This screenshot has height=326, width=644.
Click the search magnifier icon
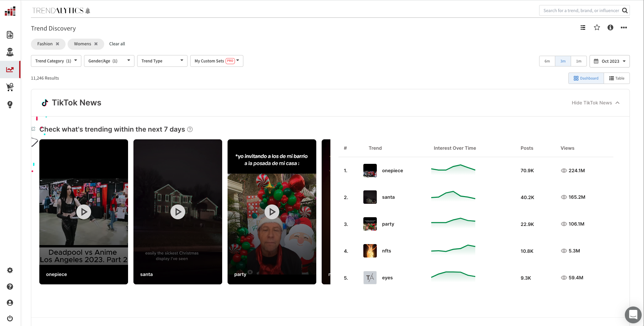coord(625,10)
